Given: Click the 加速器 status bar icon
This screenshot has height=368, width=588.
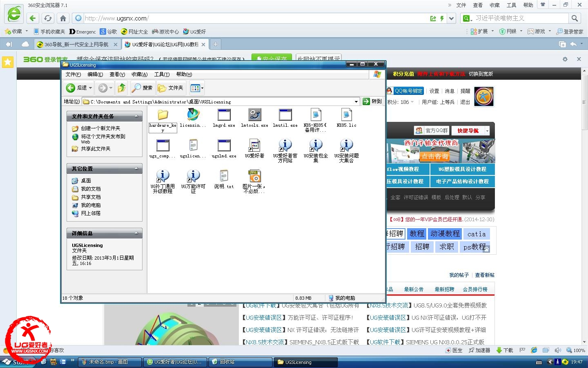Looking at the screenshot, I should coord(479,350).
